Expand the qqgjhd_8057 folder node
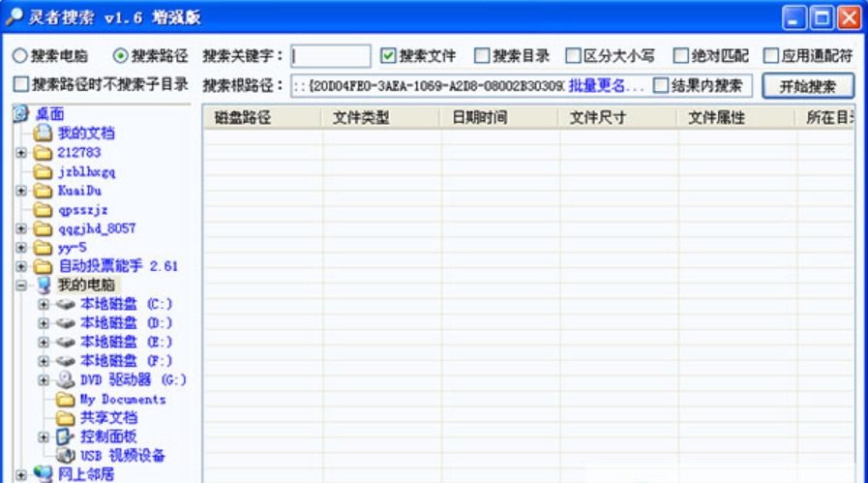This screenshot has width=868, height=483. pos(21,228)
